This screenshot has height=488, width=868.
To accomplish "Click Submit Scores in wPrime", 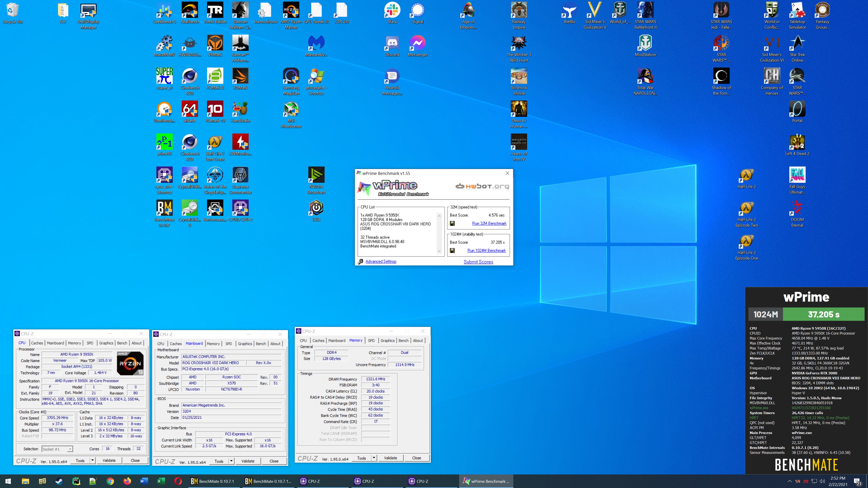I will pos(478,262).
